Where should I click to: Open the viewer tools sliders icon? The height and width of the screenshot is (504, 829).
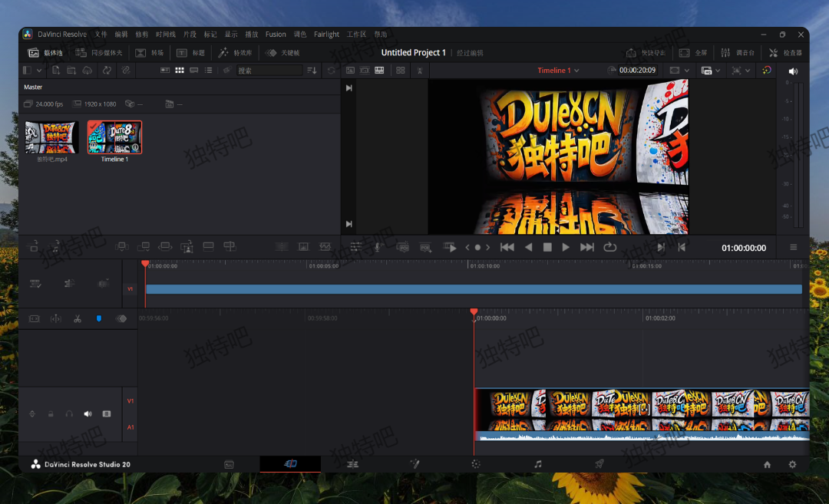(x=356, y=247)
